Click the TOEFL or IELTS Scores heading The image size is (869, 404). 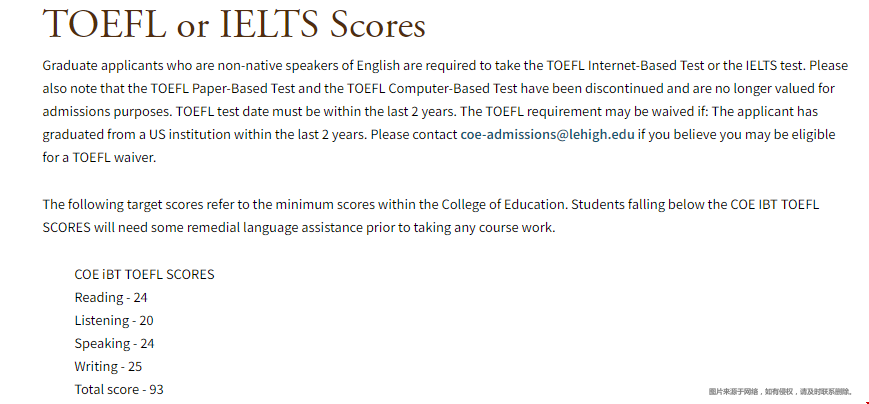click(234, 25)
